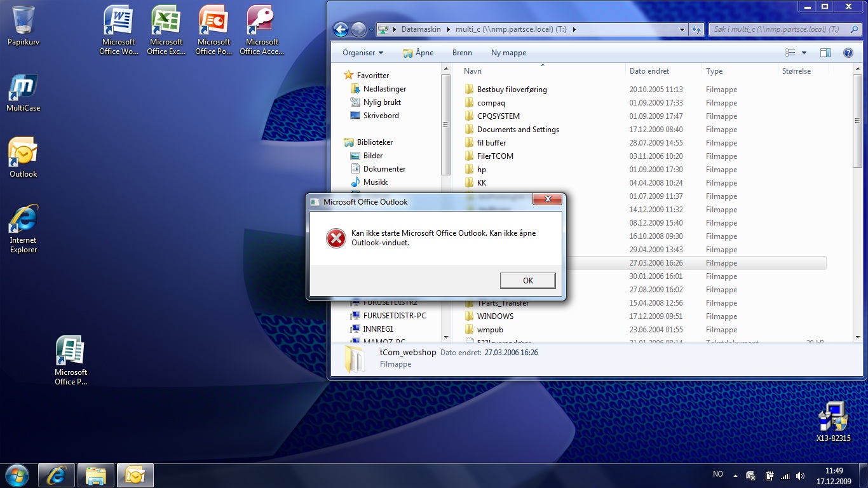Create new folder with Ny mappe

coord(508,53)
